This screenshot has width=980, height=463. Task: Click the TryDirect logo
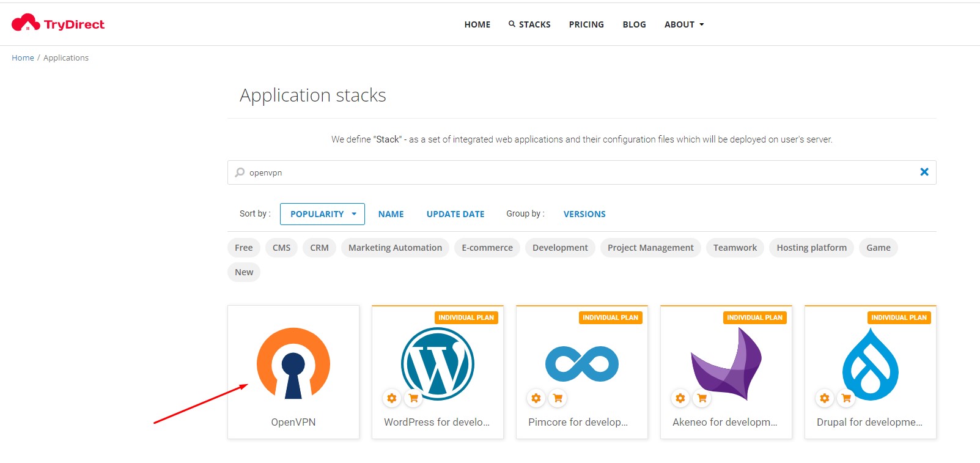[x=58, y=24]
